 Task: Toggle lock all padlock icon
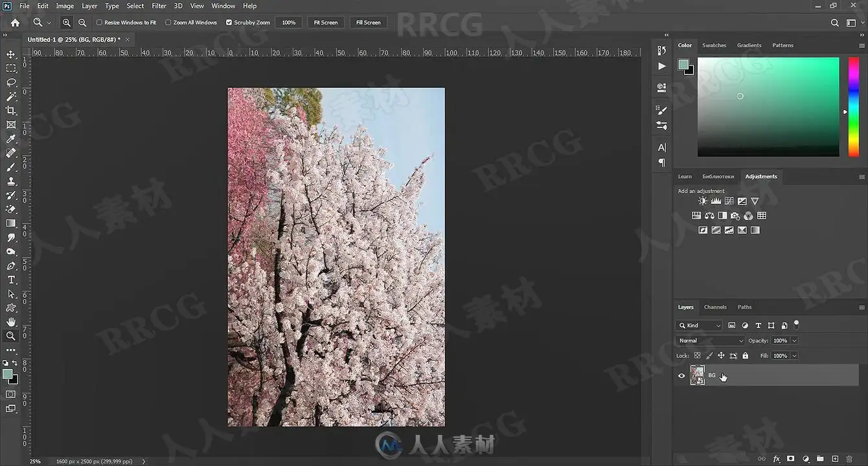(x=745, y=356)
